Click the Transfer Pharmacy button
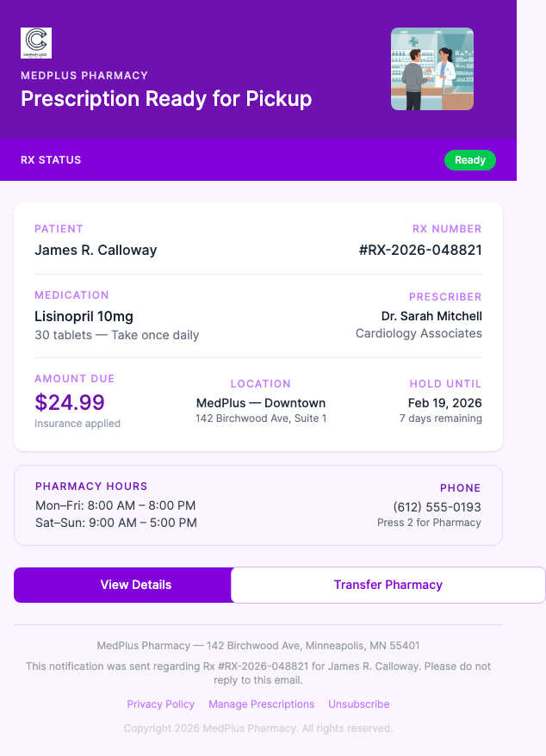Image resolution: width=546 pixels, height=756 pixels. pos(388,585)
